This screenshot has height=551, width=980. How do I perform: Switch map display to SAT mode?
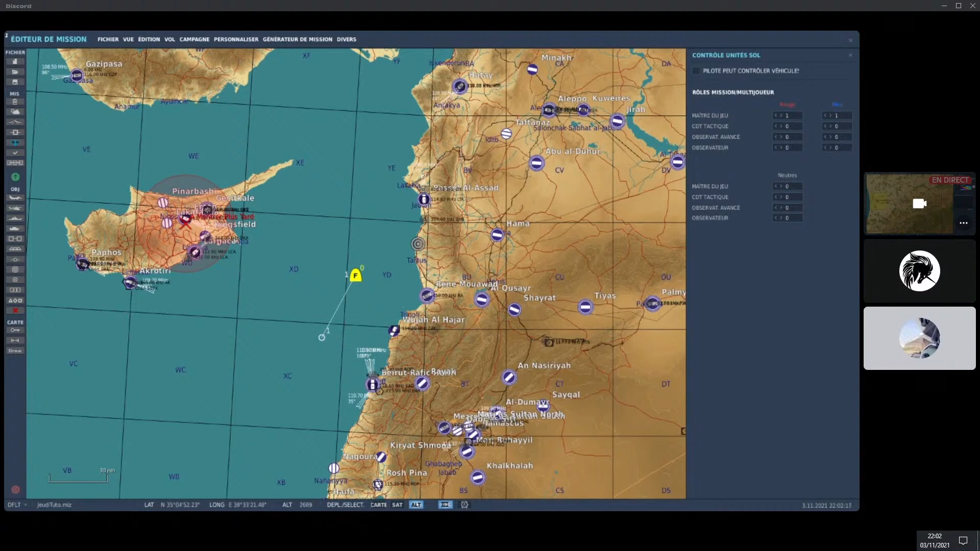tap(397, 505)
